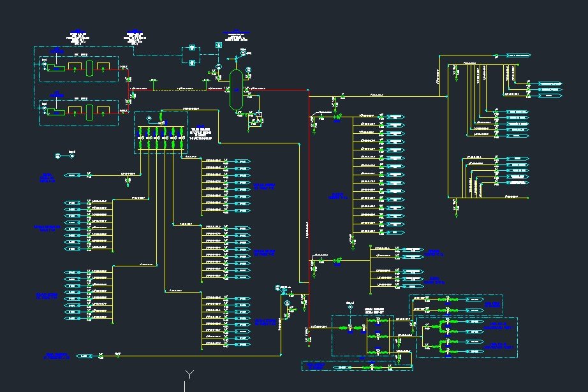This screenshot has height=392, width=588.
Task: Select the upper of two stacked square instruments
Action: [191, 48]
